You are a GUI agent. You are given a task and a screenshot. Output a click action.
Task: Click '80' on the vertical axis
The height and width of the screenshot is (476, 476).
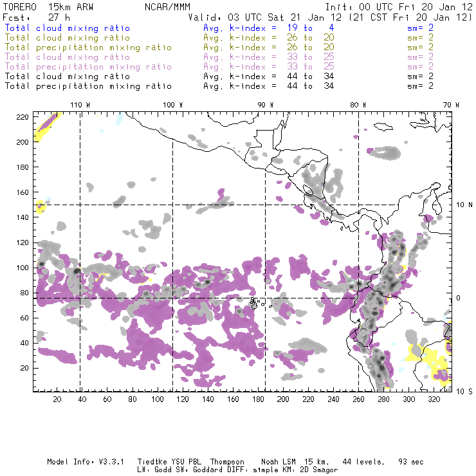(24, 293)
